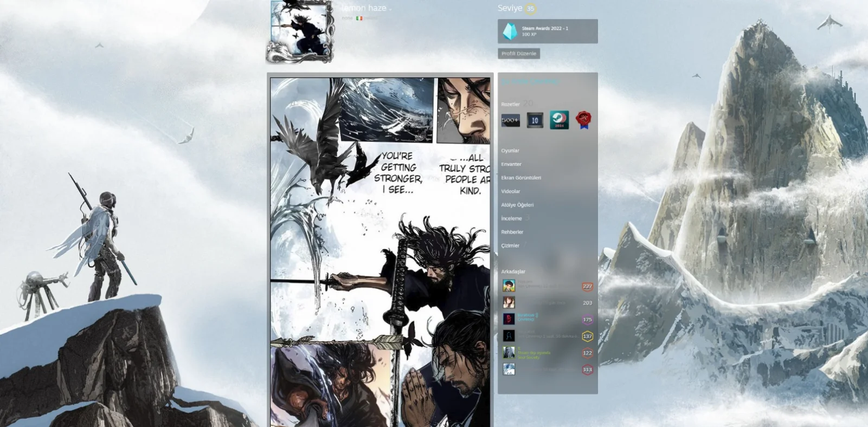Open the Çizimler link
The width and height of the screenshot is (868, 427).
[x=510, y=245]
